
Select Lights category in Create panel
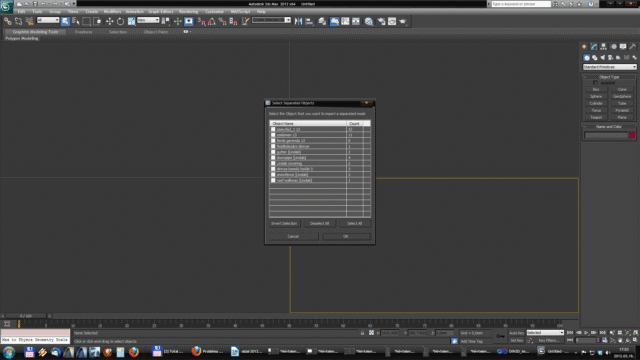click(602, 58)
